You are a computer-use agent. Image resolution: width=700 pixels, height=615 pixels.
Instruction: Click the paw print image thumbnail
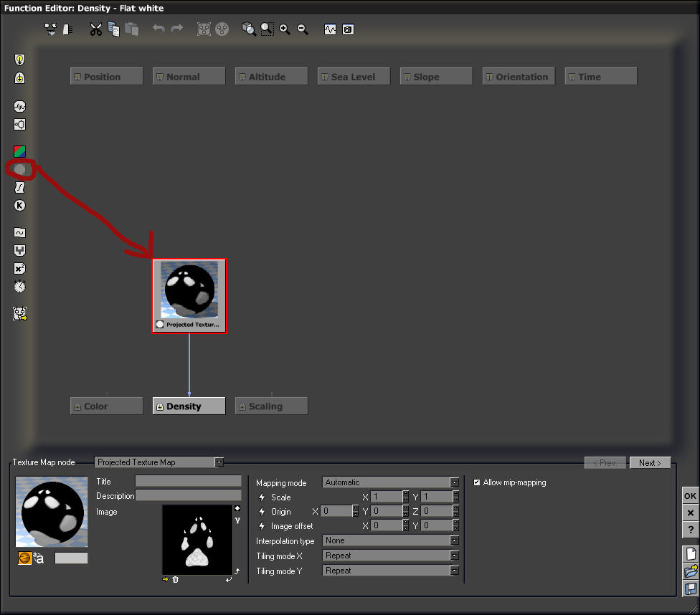click(x=197, y=540)
